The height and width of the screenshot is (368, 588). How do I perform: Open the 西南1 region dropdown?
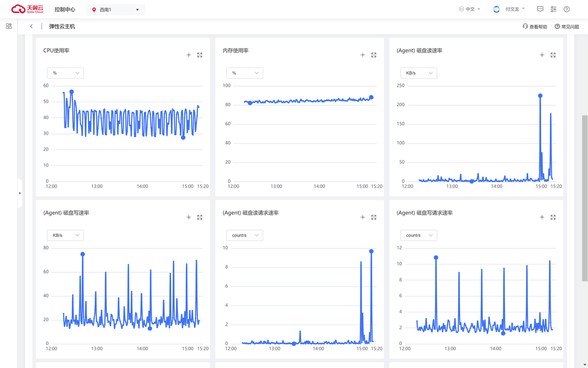(116, 9)
